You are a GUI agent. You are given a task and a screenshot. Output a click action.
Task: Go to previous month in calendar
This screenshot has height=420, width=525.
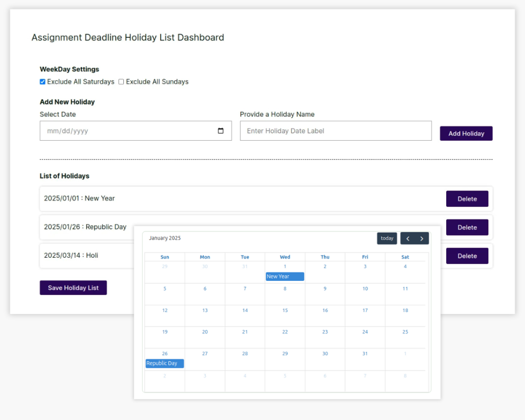pyautogui.click(x=408, y=238)
